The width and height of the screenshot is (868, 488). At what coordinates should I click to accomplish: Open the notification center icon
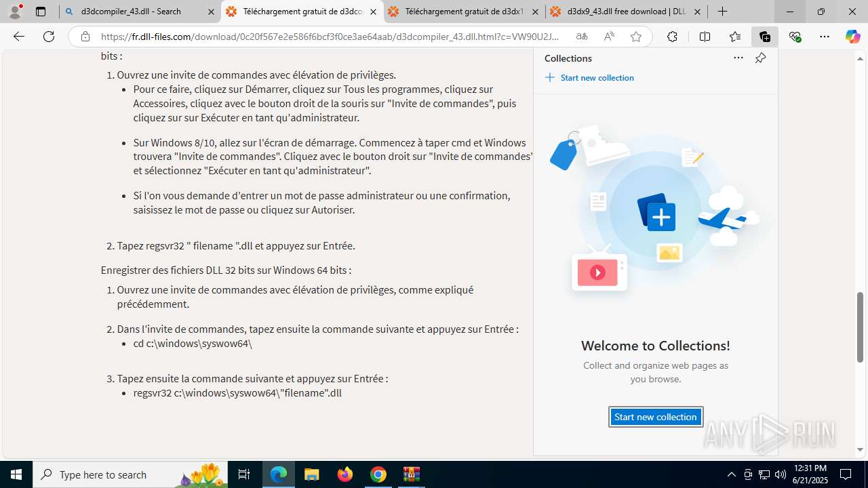pos(846,474)
